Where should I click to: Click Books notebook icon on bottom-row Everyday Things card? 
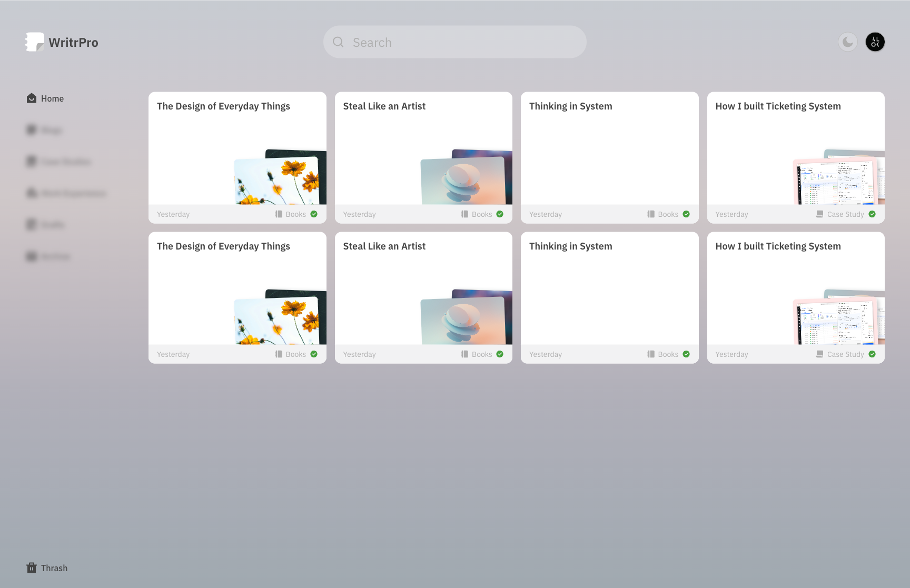(x=279, y=354)
